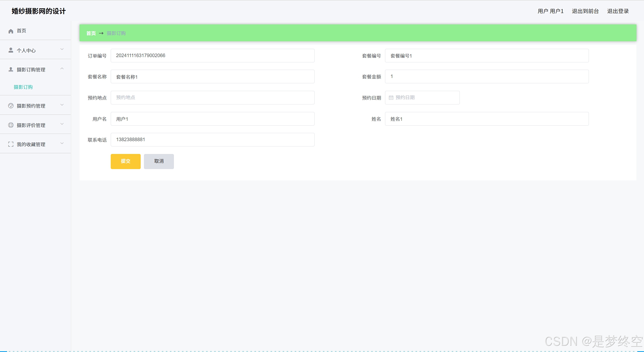The height and width of the screenshot is (352, 644).
Task: Click the lifebuoy icon beside 摄影评价管理
Action: tap(11, 125)
